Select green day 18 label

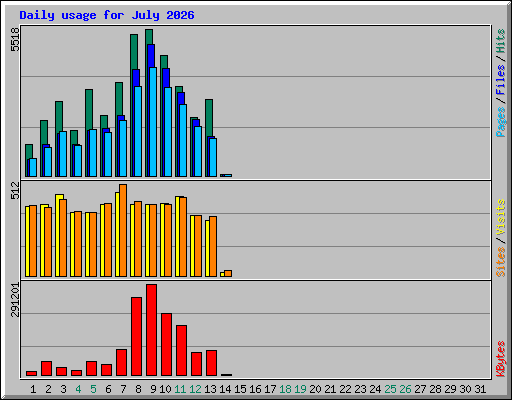click(285, 389)
